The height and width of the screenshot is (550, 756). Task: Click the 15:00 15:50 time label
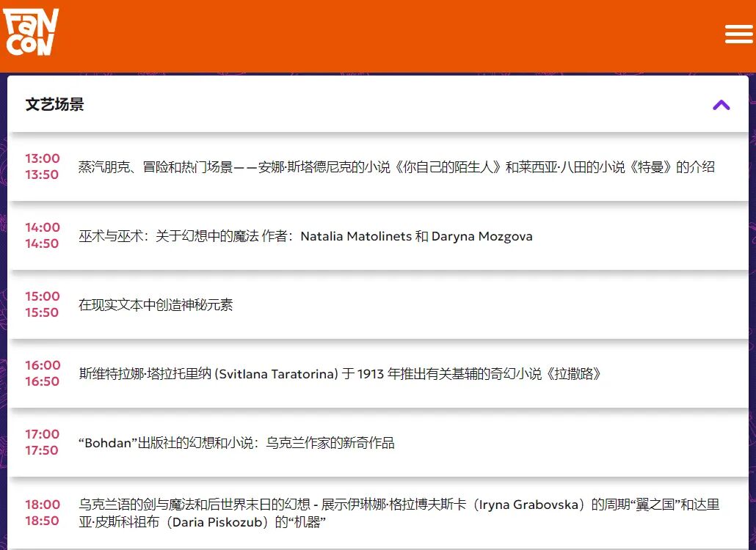click(43, 304)
